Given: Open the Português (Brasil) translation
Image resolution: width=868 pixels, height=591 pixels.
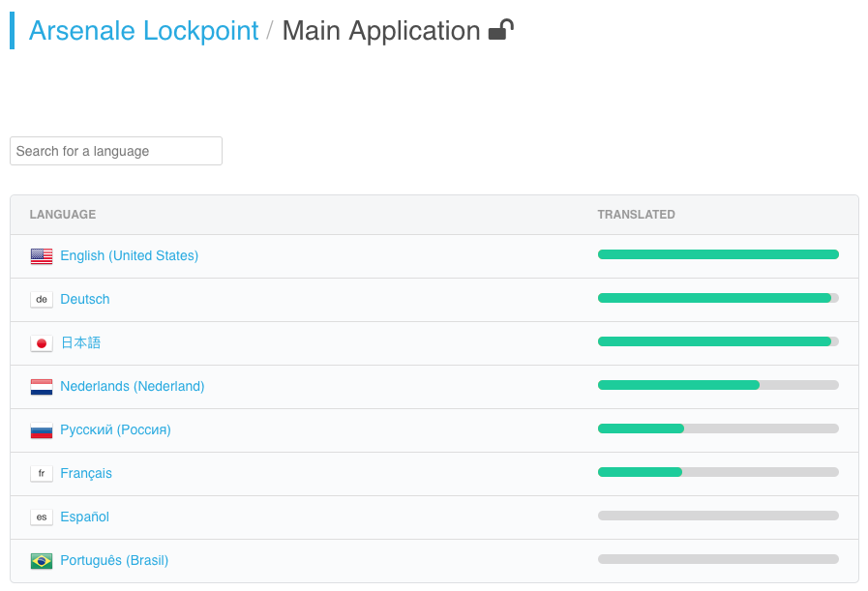Looking at the screenshot, I should [x=114, y=561].
